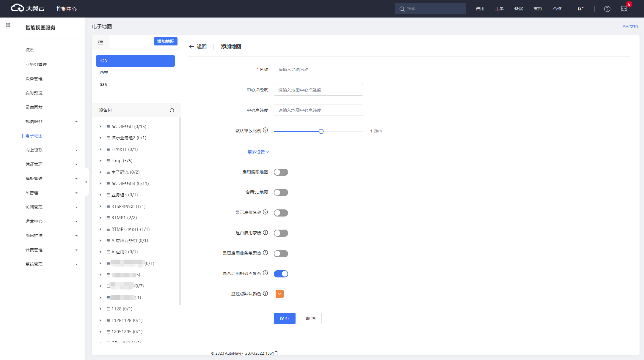Screen dimensions: 644x360
Task: Refresh the 设备树 device tree
Action: 172,110
